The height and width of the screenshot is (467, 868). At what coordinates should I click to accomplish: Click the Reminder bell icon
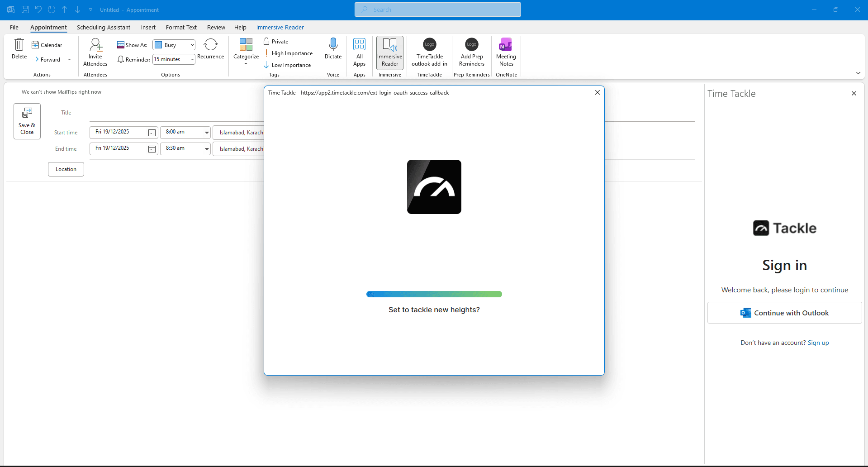121,59
